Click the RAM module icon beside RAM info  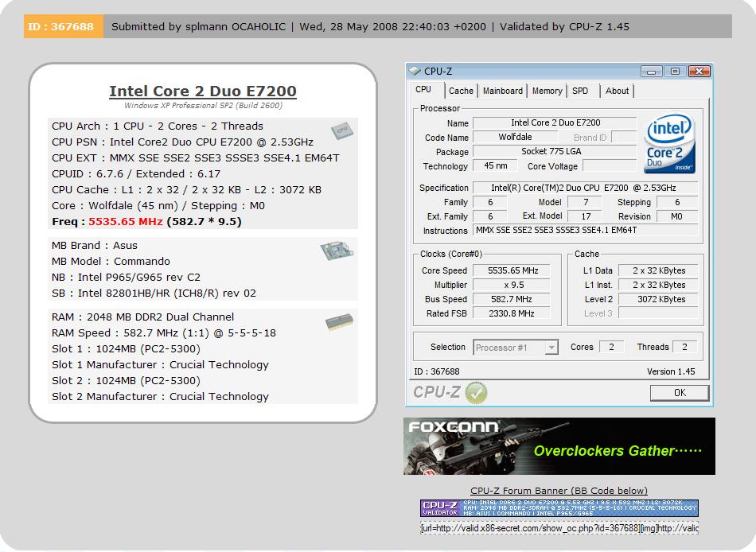(340, 322)
